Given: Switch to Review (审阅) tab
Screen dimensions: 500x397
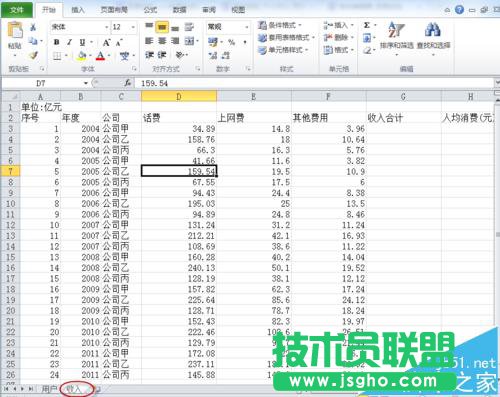Looking at the screenshot, I should point(209,10).
